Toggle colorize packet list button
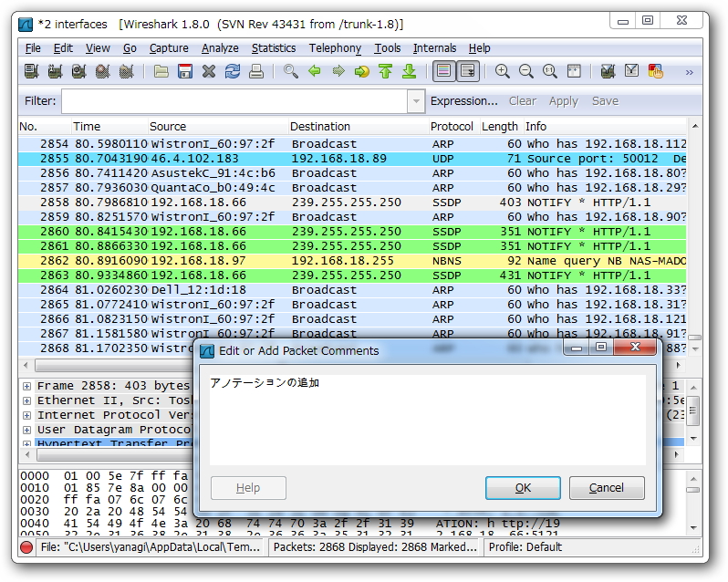 (444, 71)
